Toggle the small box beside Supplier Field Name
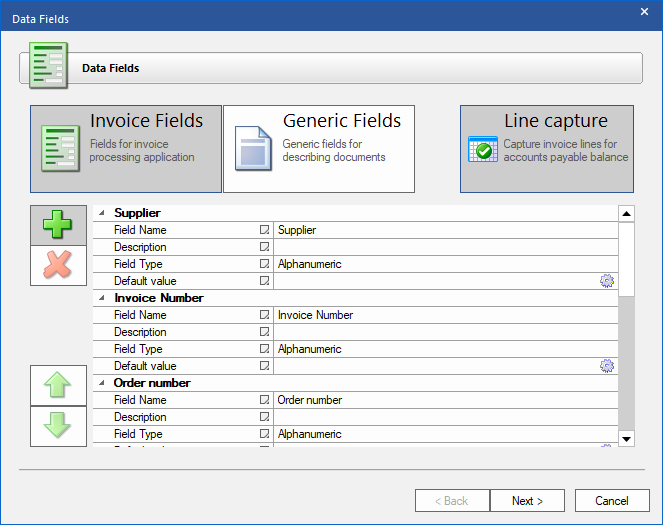663x525 pixels. point(265,230)
